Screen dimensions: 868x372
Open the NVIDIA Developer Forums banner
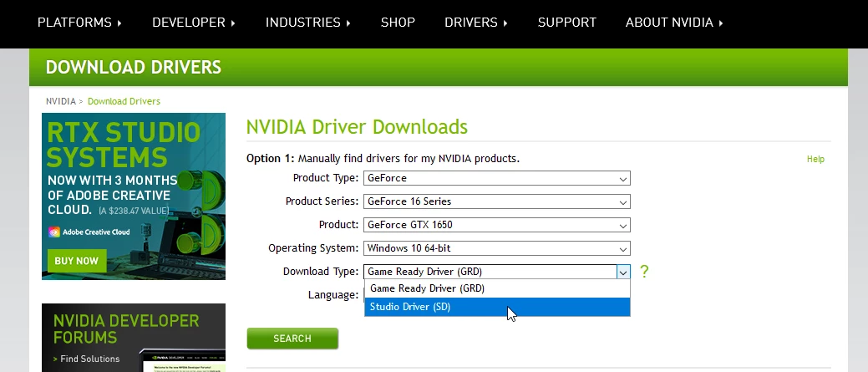coord(134,338)
